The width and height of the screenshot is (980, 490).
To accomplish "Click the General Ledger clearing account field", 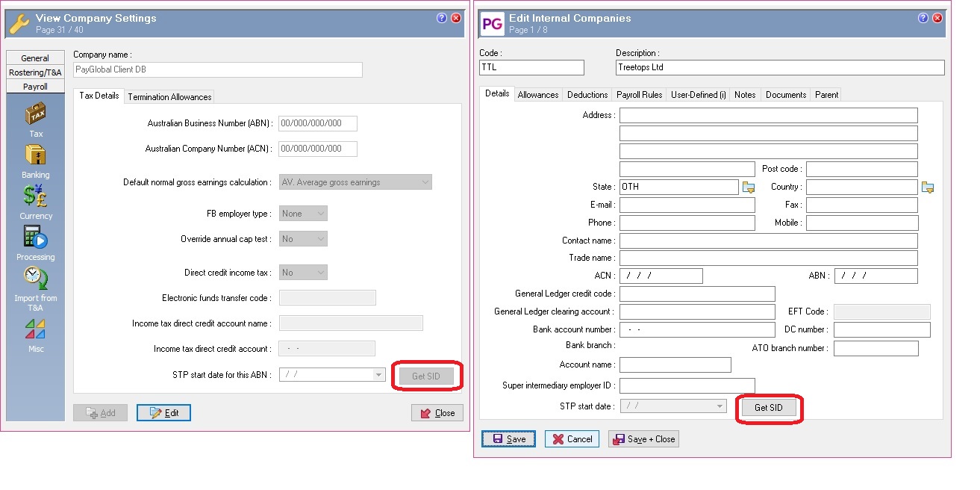I will click(x=697, y=312).
